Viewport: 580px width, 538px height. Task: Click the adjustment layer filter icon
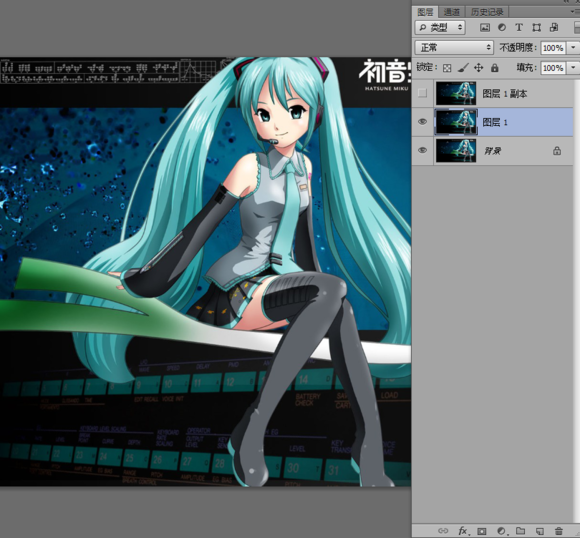pyautogui.click(x=502, y=27)
